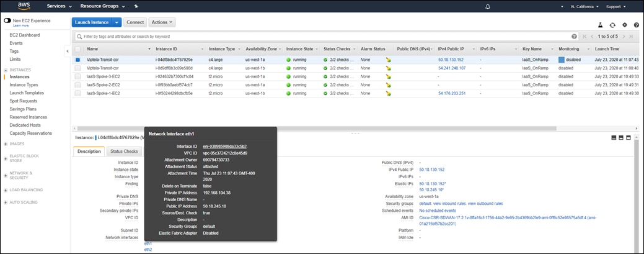Click 'view inbound rules' link
The width and height of the screenshot is (644, 254).
coord(449,203)
